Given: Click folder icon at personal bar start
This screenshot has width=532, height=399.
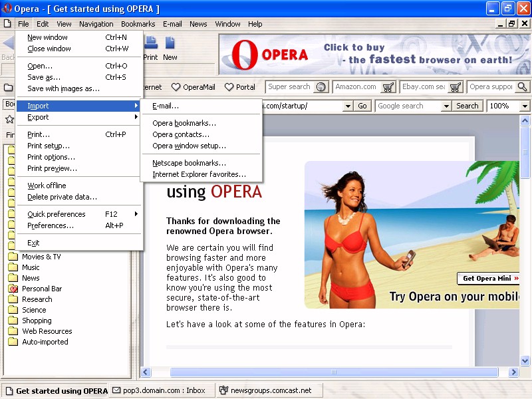Looking at the screenshot, I should pyautogui.click(x=9, y=88).
